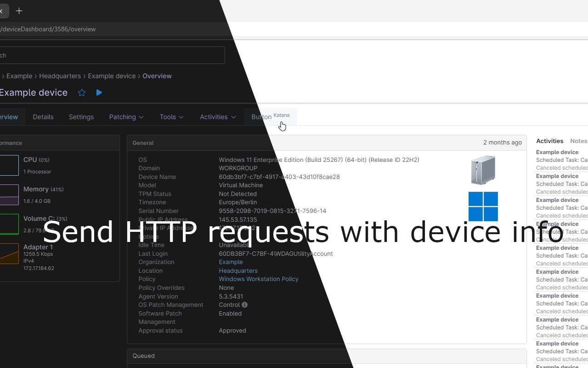This screenshot has height=368, width=588.
Task: Click the Adapter 1 network graph
Action: [x=9, y=254]
